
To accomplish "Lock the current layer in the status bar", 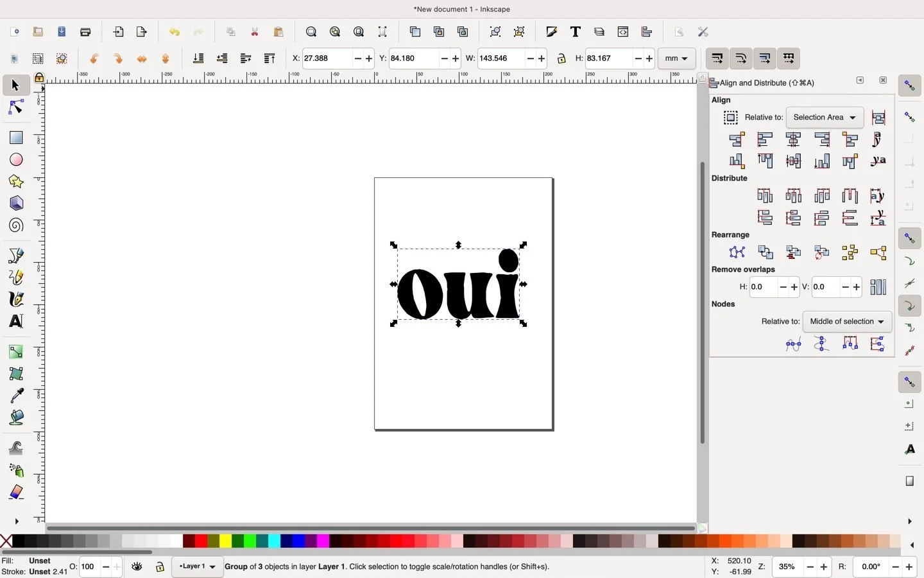I will pos(160,568).
